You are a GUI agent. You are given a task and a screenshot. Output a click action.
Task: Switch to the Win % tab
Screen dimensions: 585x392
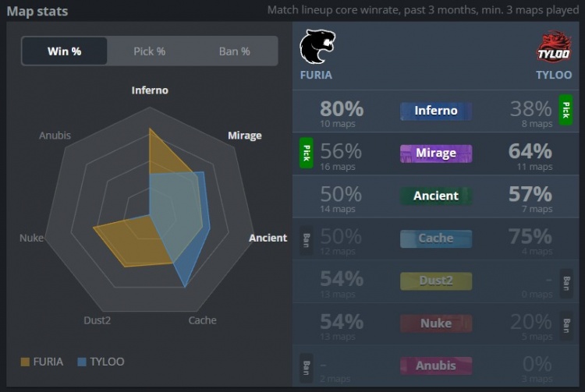65,51
